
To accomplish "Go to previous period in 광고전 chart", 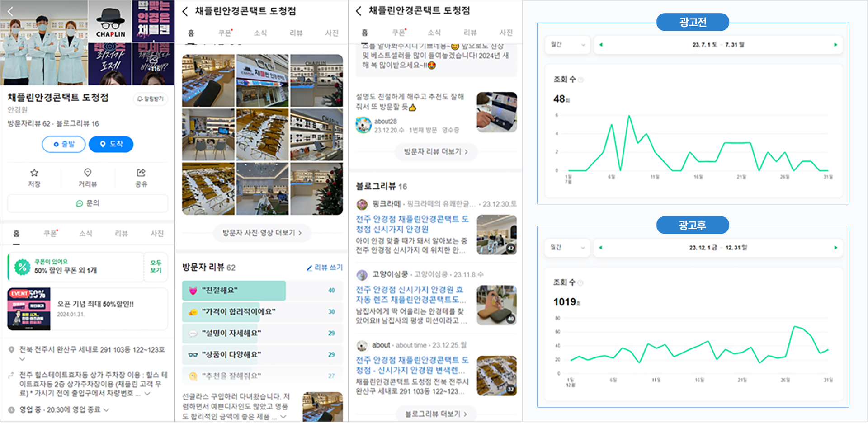I will click(x=601, y=45).
